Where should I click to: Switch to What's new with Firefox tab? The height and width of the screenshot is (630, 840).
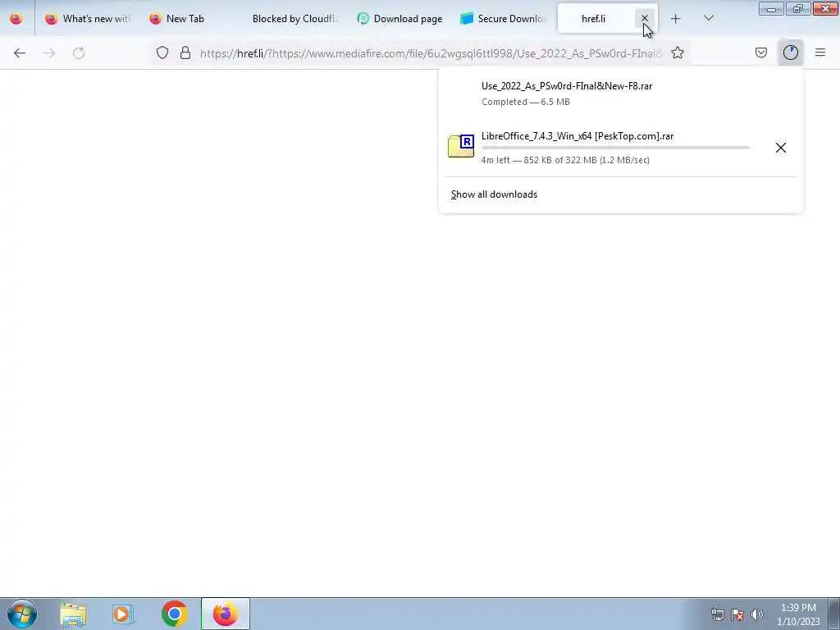(x=89, y=19)
